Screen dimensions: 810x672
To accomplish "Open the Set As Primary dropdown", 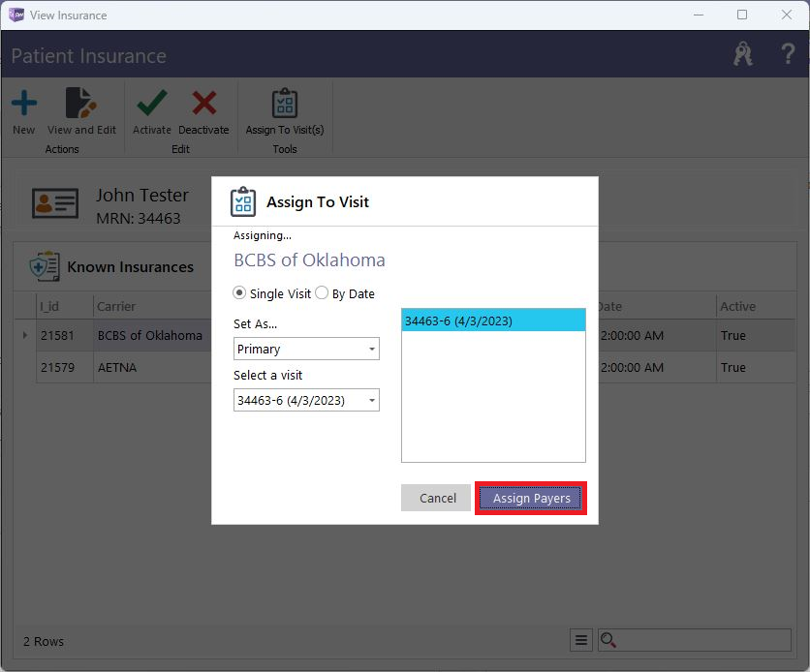I will [306, 349].
